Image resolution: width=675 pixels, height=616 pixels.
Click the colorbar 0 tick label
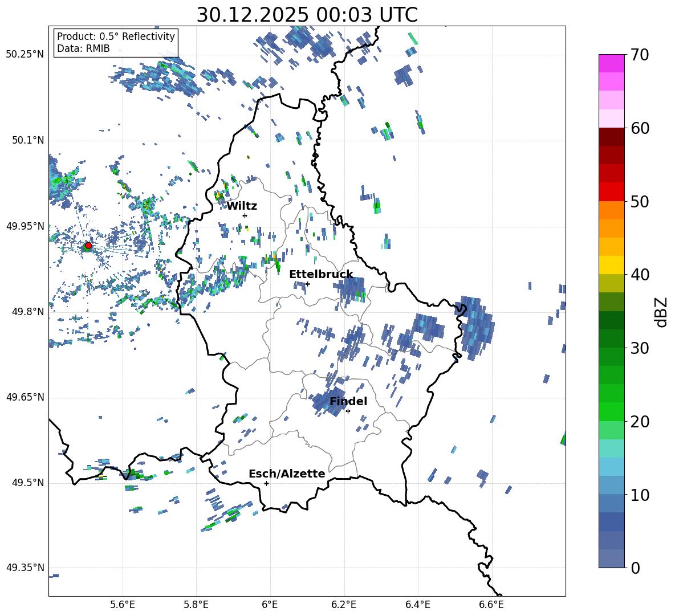(x=635, y=568)
